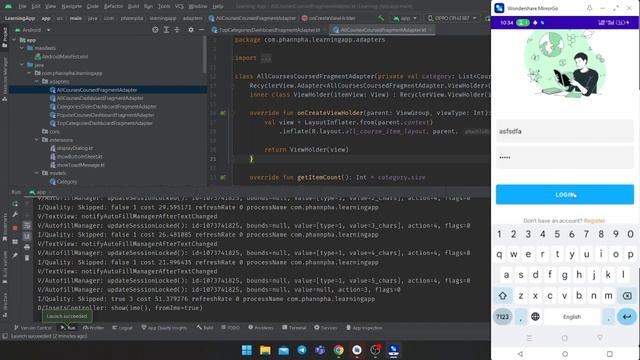Open the App Inspection tool window
Screen dimensions: 640x360
(x=364, y=328)
